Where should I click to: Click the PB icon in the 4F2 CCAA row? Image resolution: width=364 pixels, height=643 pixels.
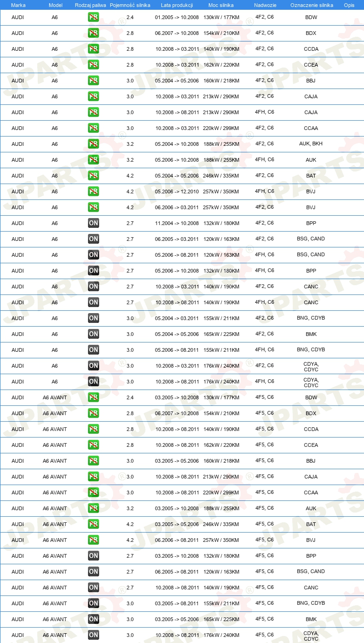pyautogui.click(x=94, y=129)
